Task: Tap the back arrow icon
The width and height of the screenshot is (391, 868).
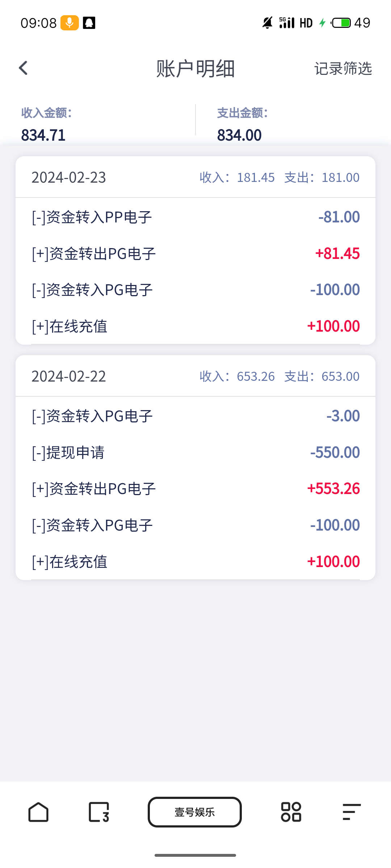Action: 24,68
